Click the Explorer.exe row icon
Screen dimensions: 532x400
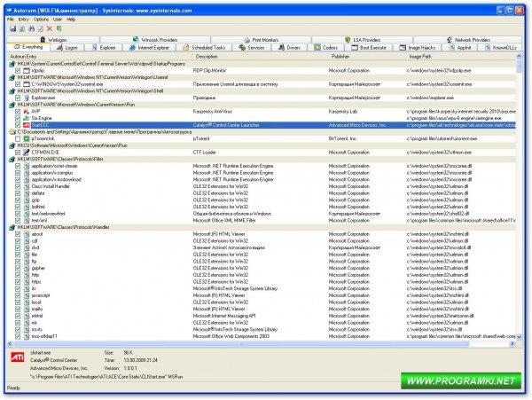pyautogui.click(x=27, y=98)
